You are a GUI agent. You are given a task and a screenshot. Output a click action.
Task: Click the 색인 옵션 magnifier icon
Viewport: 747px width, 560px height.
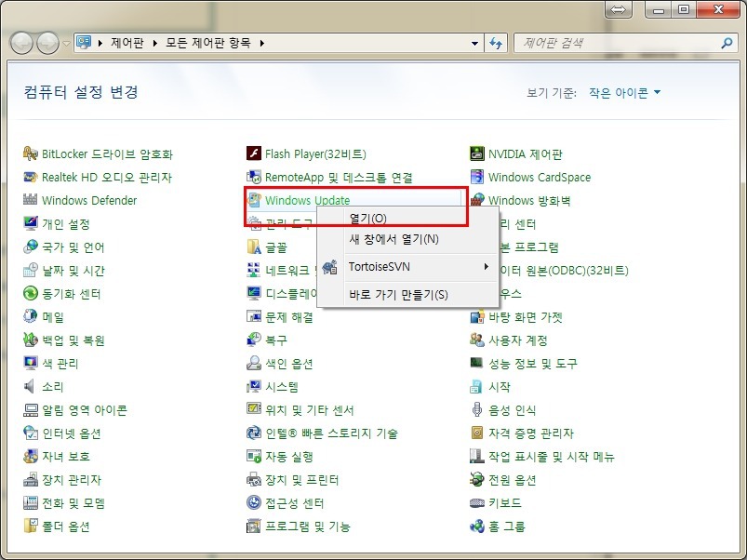tap(254, 363)
